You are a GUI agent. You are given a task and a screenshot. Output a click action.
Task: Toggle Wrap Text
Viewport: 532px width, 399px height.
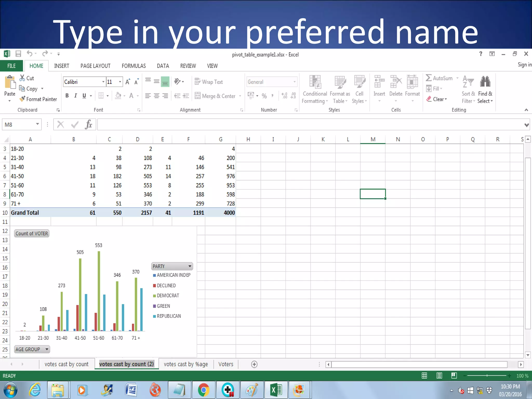pyautogui.click(x=209, y=82)
